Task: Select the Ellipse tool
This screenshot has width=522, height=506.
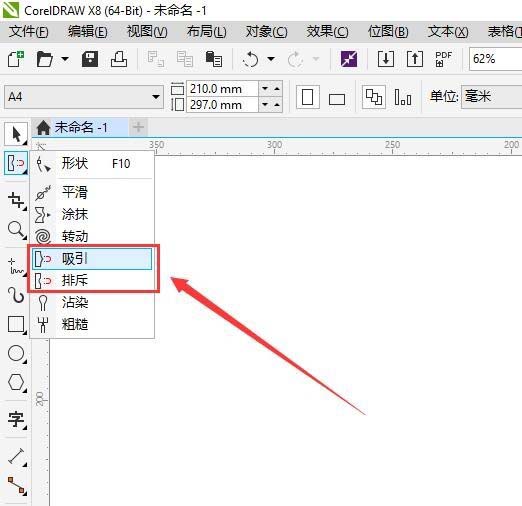Action: 17,353
